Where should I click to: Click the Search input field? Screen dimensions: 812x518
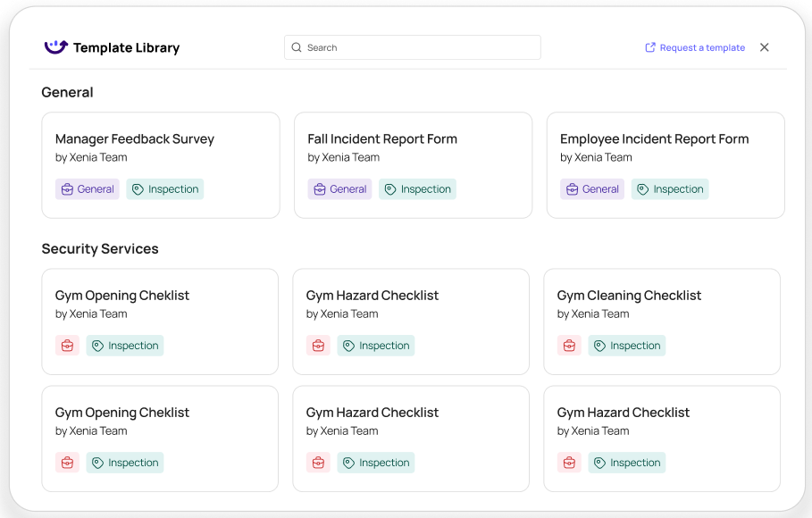(x=412, y=47)
